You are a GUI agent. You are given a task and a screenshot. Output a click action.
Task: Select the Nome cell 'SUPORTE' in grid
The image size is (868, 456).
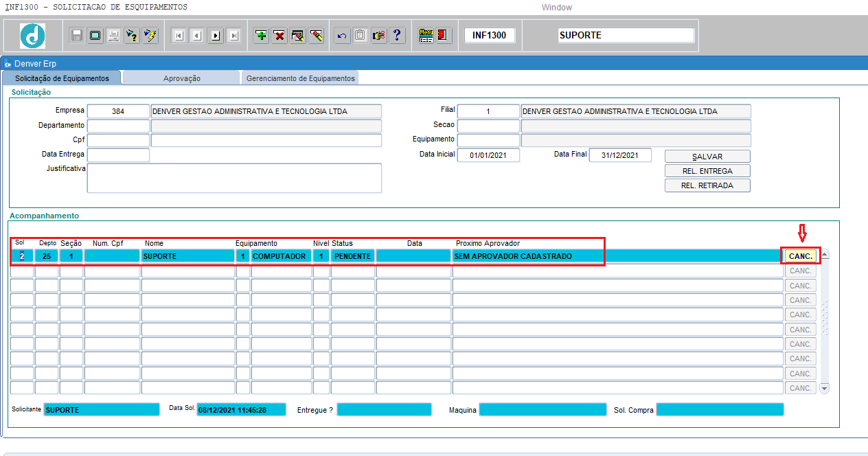point(188,256)
